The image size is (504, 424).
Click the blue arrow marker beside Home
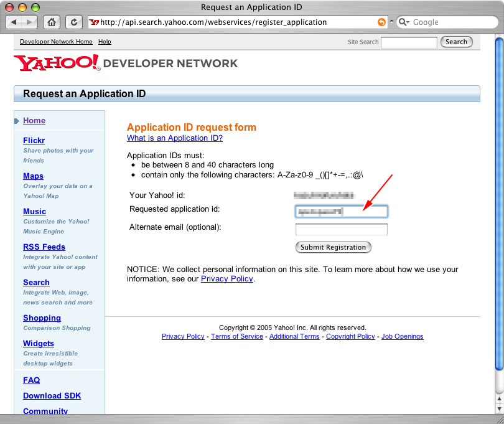pos(17,121)
